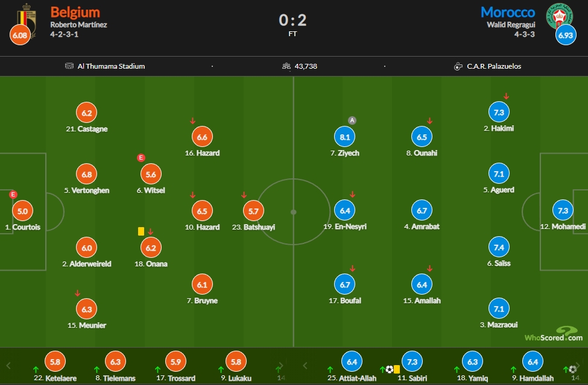Click the WhoScored.com logo
The height and width of the screenshot is (385, 588).
coord(554,334)
